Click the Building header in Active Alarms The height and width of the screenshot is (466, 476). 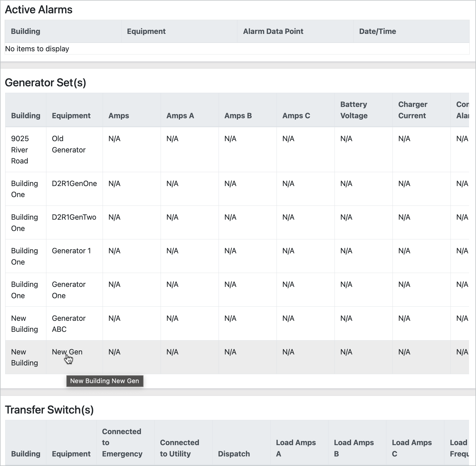pyautogui.click(x=26, y=31)
